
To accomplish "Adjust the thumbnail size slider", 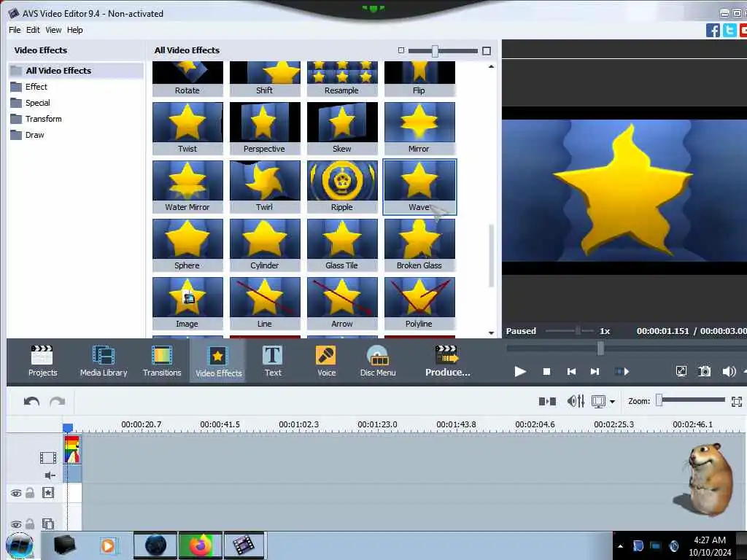I will click(435, 51).
